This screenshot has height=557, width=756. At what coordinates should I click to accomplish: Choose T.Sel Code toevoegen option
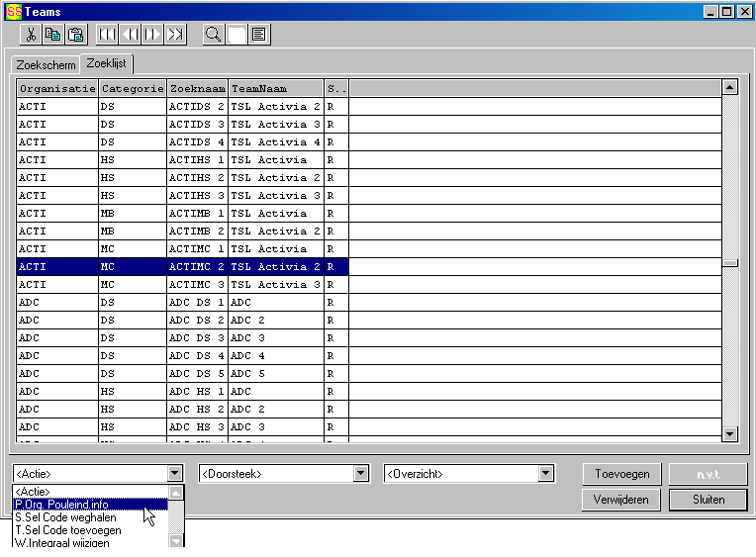pyautogui.click(x=90, y=530)
